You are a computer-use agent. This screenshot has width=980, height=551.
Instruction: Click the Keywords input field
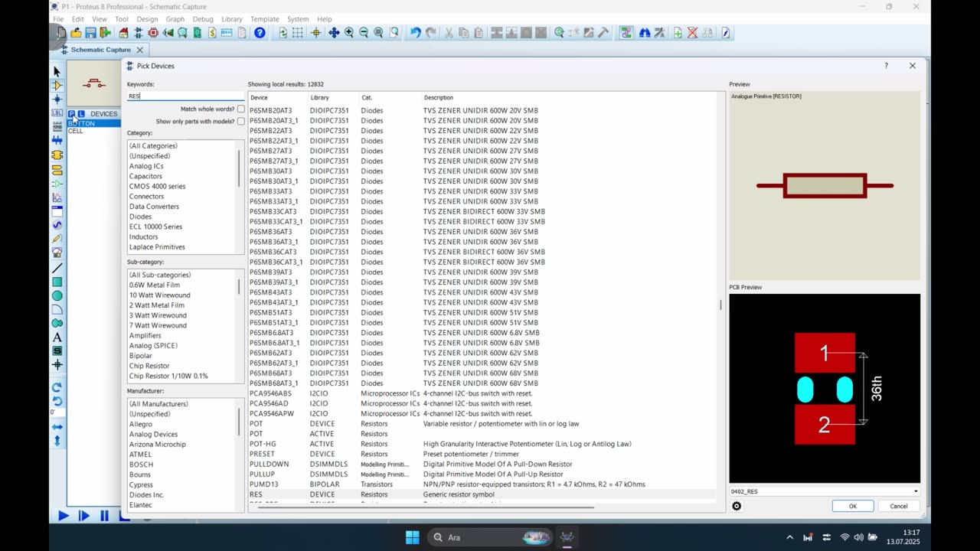[x=185, y=96]
